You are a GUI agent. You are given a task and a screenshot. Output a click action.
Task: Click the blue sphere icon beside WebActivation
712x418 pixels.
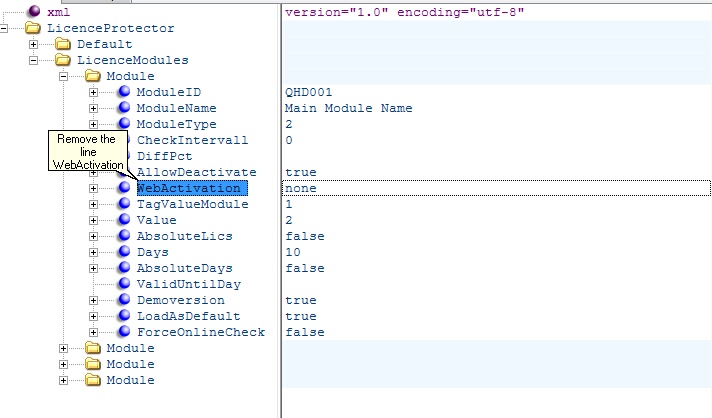pyautogui.click(x=124, y=187)
